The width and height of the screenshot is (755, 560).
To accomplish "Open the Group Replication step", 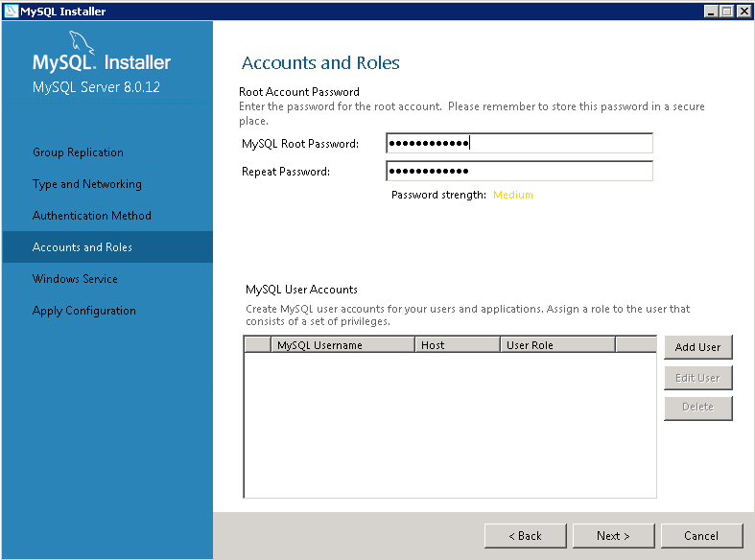I will (x=78, y=152).
